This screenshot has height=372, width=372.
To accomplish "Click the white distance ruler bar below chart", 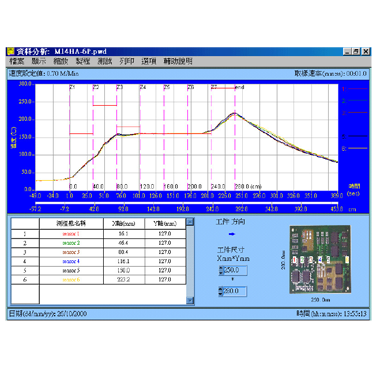I will 186,202.
